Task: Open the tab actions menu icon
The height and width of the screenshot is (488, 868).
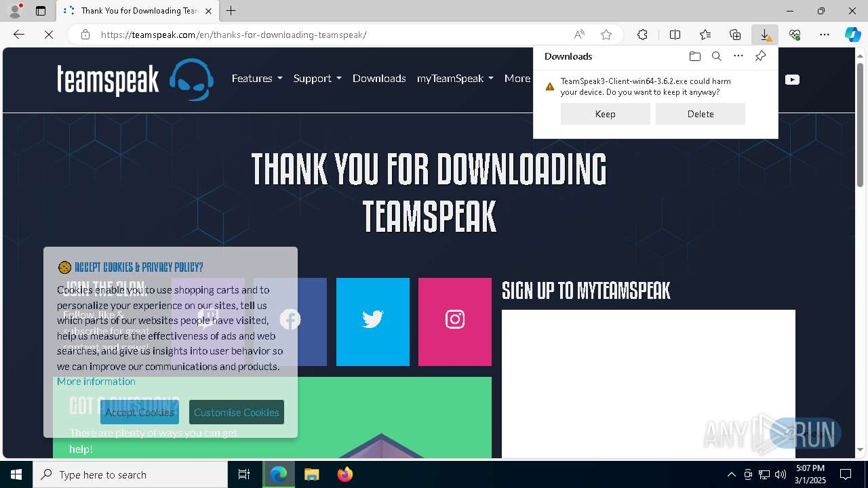Action: [x=41, y=11]
